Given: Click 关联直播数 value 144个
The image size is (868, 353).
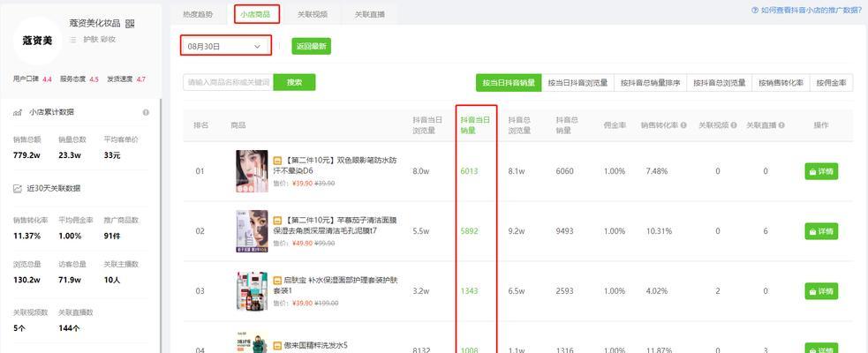Looking at the screenshot, I should coord(69,328).
